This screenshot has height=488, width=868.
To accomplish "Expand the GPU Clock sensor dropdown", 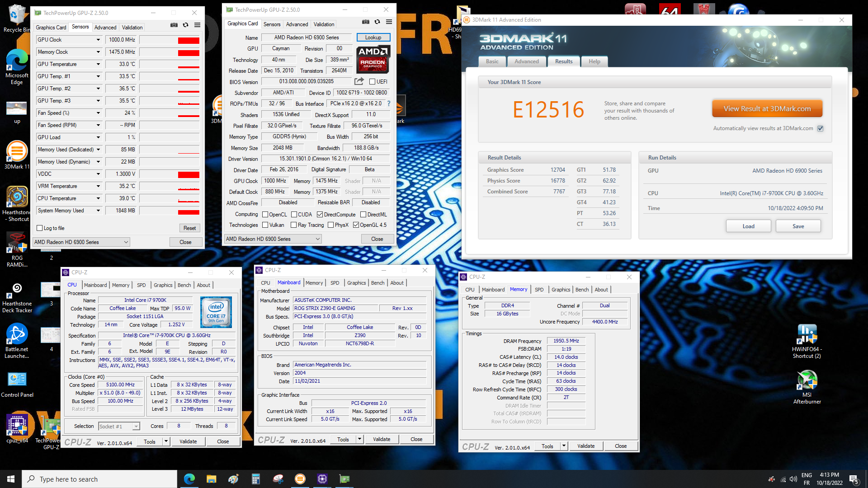I will [98, 40].
